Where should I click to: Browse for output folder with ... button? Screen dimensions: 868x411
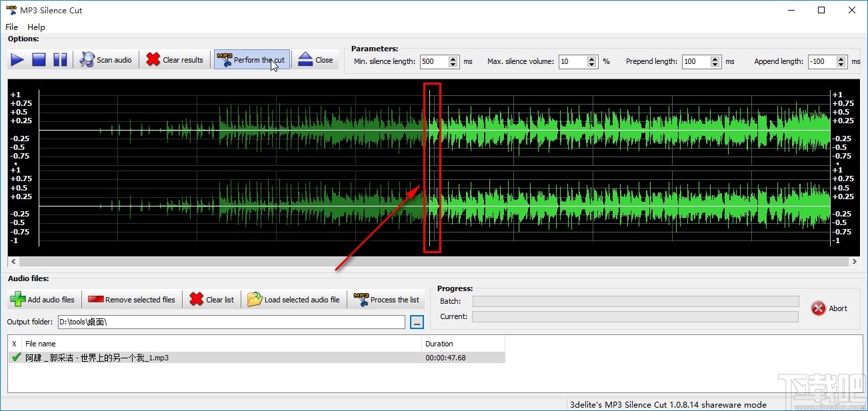tap(417, 322)
